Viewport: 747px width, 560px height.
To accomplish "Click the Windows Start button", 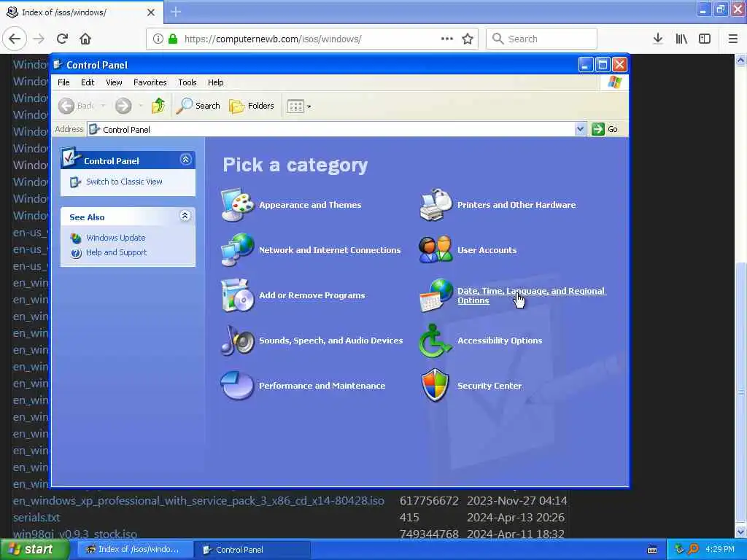I will [x=34, y=549].
